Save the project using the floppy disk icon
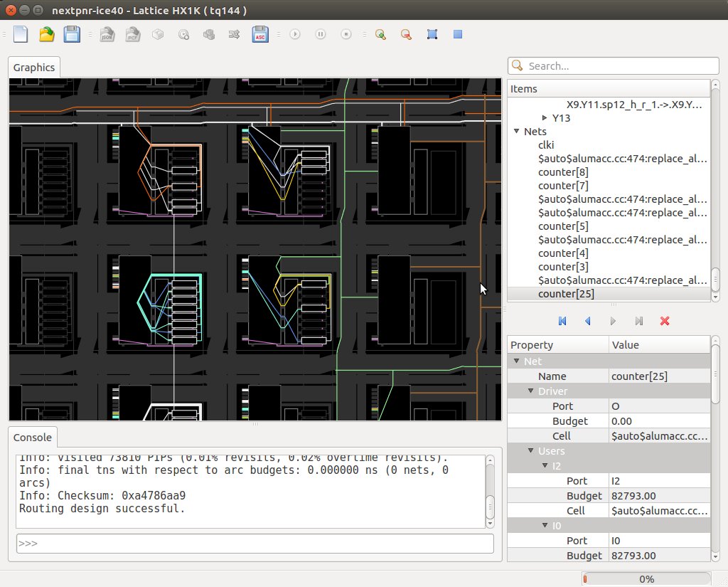Image resolution: width=728 pixels, height=587 pixels. (x=71, y=34)
